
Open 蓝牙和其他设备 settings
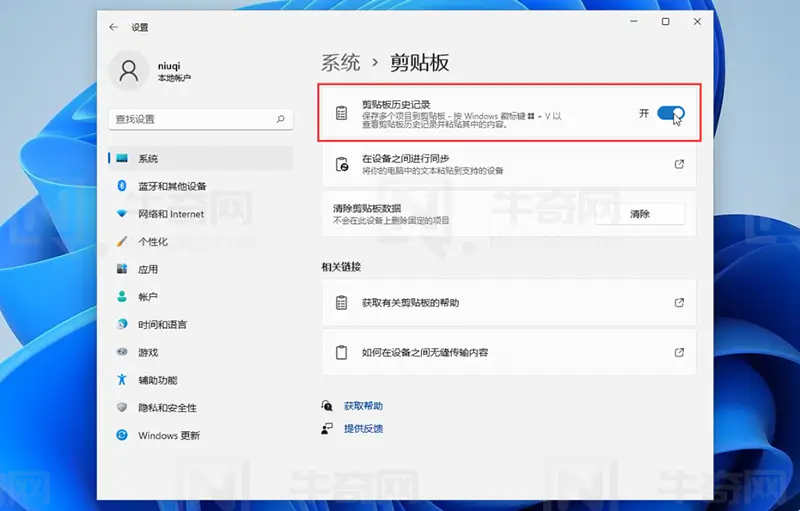click(201, 186)
